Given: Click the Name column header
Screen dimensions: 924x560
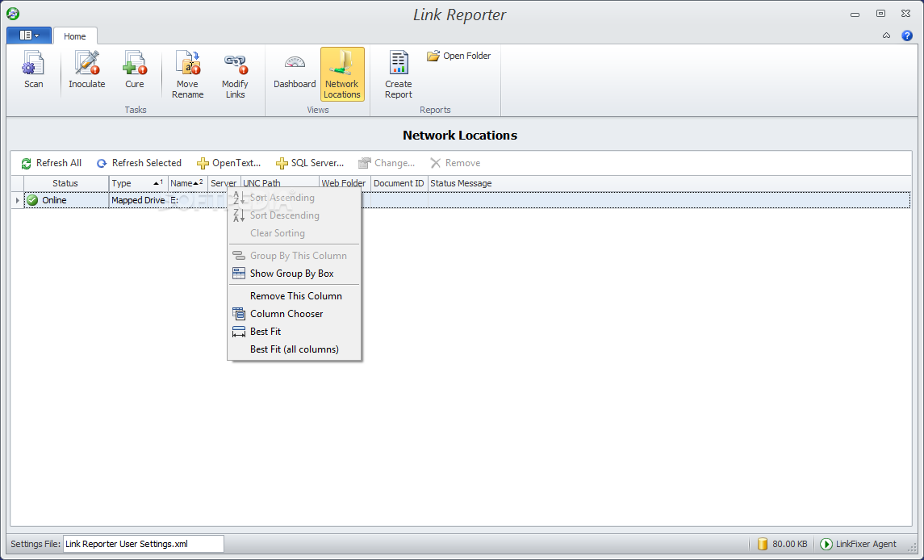Looking at the screenshot, I should [x=188, y=183].
